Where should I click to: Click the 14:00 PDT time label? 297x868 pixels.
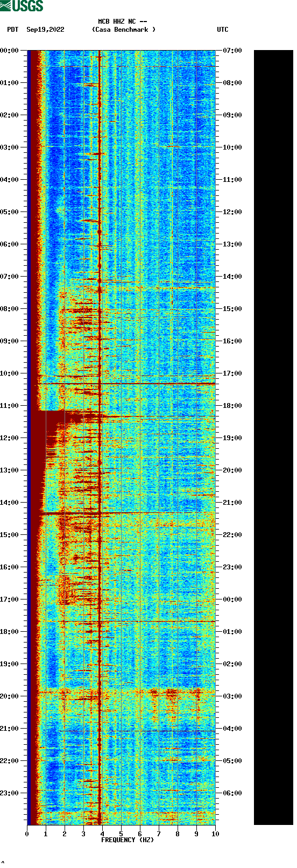pos(9,503)
